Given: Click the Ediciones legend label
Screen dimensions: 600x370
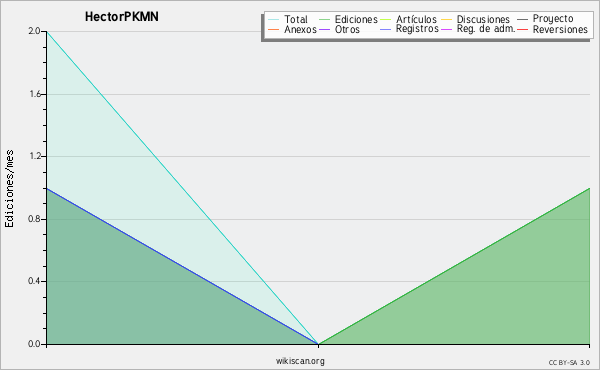Looking at the screenshot, I should [356, 19].
